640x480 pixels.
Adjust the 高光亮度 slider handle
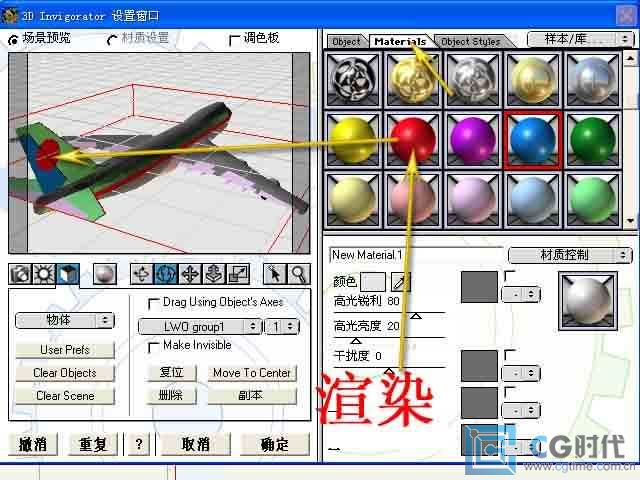pyautogui.click(x=356, y=340)
